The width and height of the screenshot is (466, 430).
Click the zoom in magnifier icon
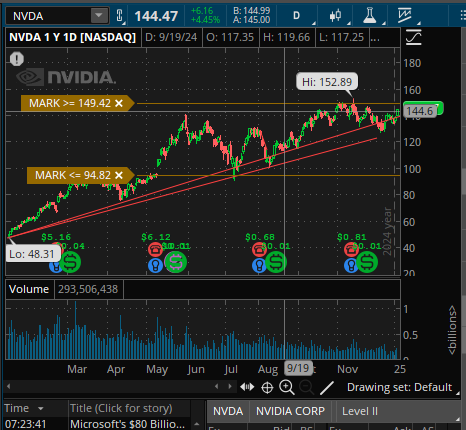tap(287, 388)
